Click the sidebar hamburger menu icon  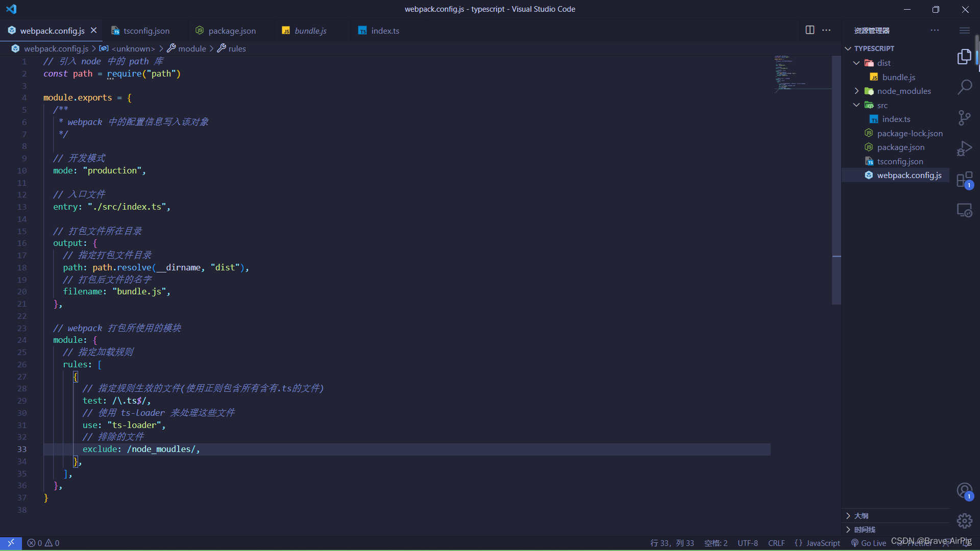point(964,31)
